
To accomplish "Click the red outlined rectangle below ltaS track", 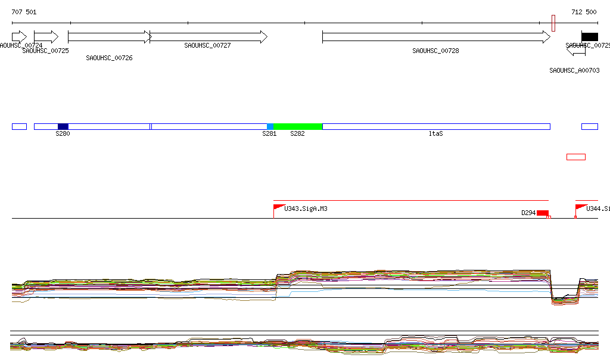I will (576, 157).
